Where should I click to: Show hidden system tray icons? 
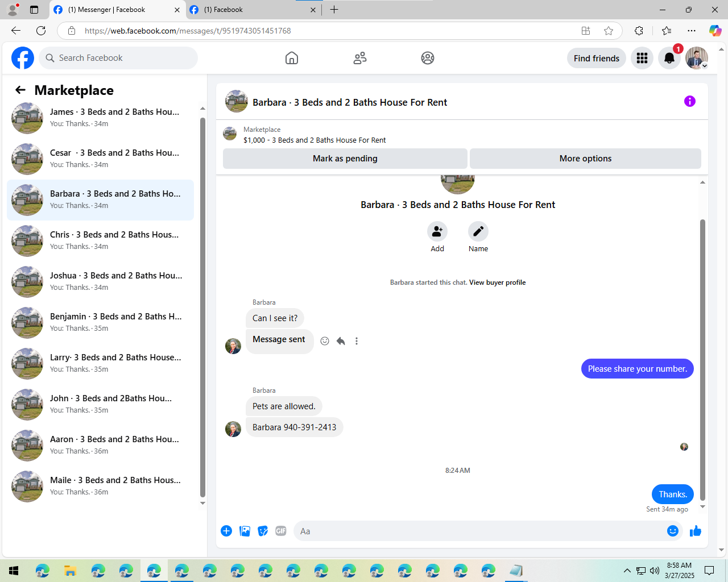point(627,571)
